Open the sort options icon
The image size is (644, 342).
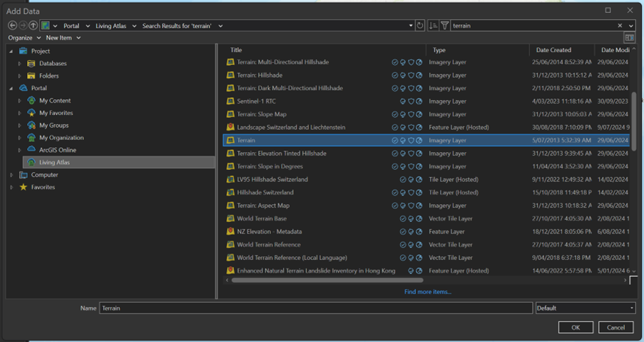(x=433, y=26)
